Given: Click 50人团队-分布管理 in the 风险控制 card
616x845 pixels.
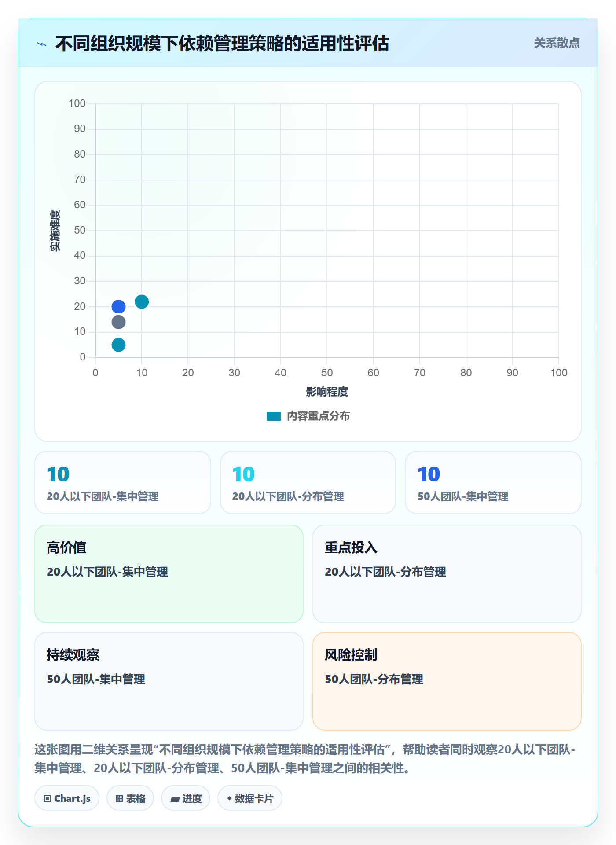Looking at the screenshot, I should 374,679.
